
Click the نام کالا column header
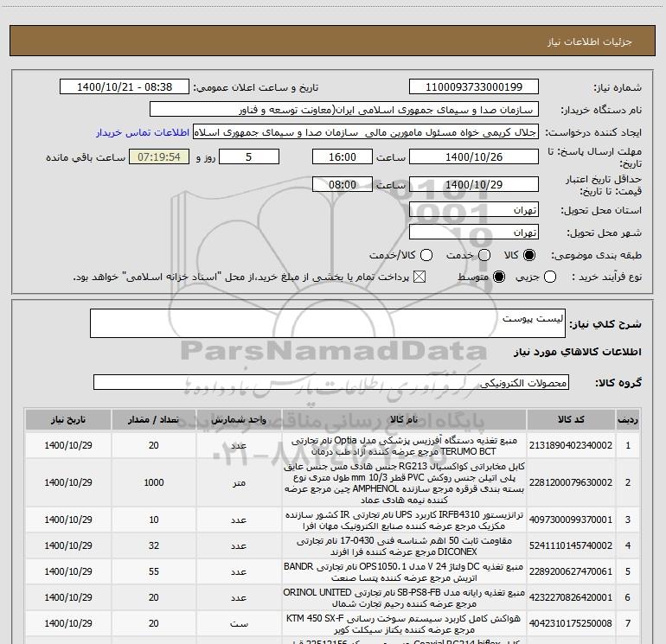(404, 420)
